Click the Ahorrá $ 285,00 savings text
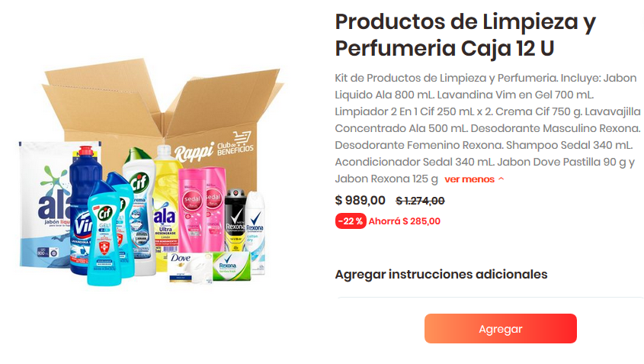Screen dimensions: 644x364 coord(404,221)
